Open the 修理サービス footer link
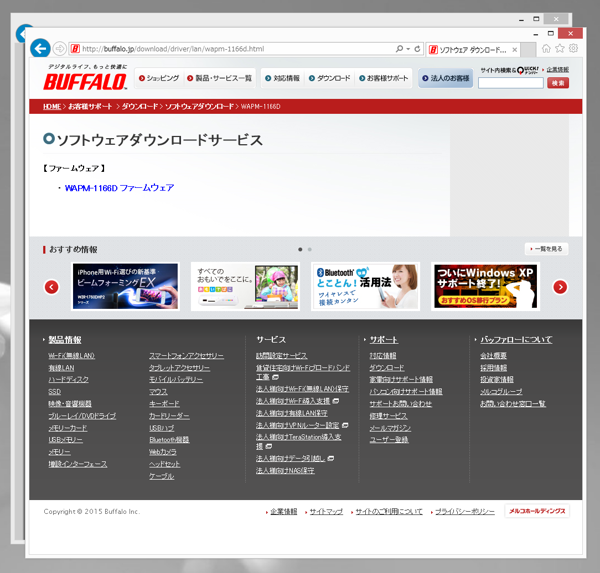The image size is (600, 573). point(388,416)
